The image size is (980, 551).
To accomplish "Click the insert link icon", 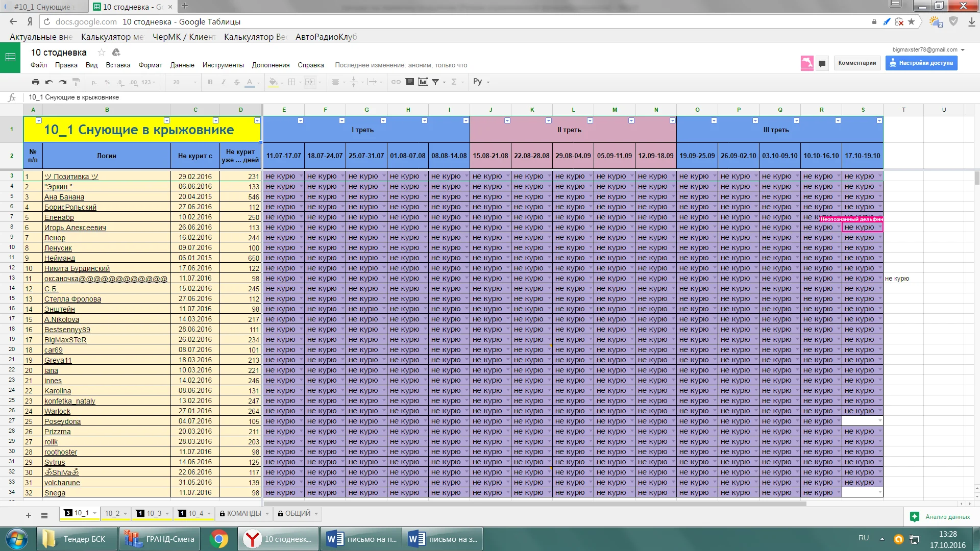I will (396, 82).
